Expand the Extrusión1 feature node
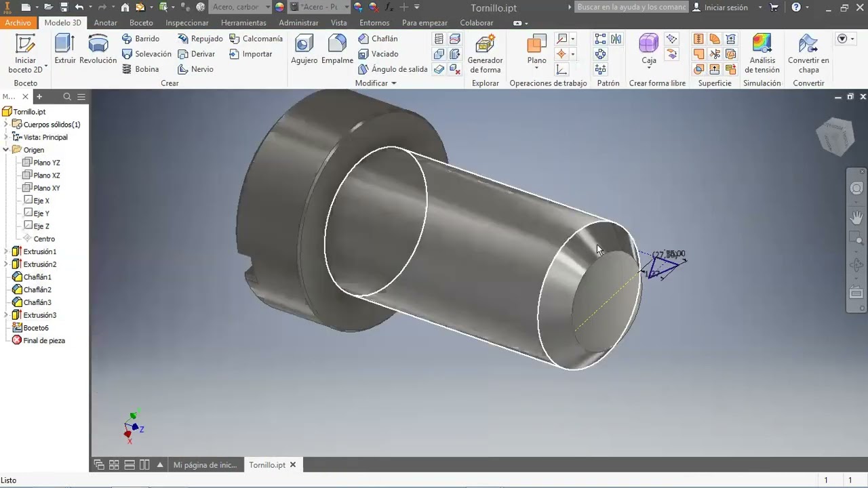Screen dimensions: 868x488 click(6, 251)
